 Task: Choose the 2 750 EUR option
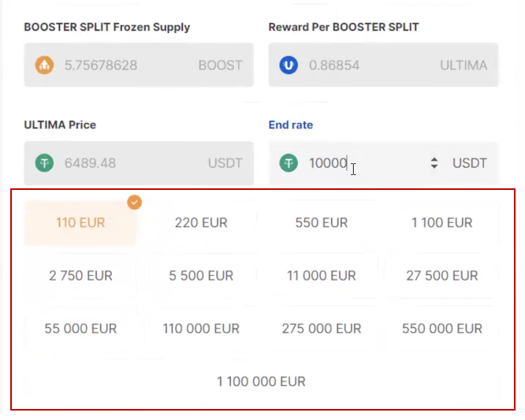click(x=80, y=276)
